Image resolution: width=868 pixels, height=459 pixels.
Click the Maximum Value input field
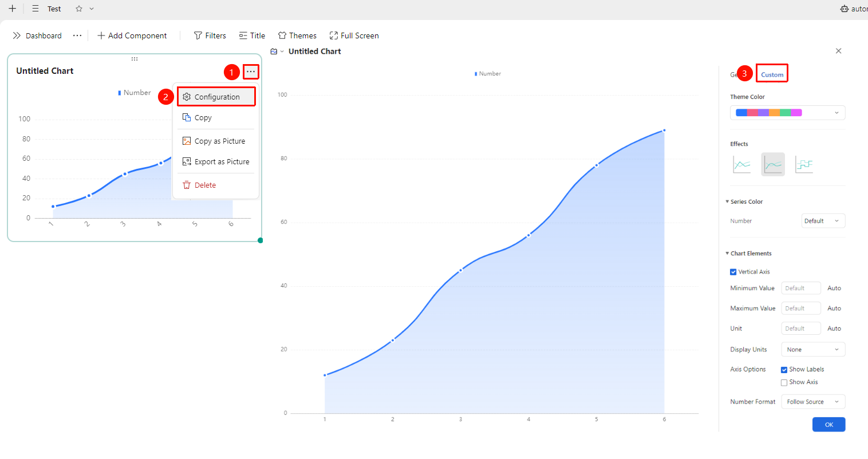801,308
